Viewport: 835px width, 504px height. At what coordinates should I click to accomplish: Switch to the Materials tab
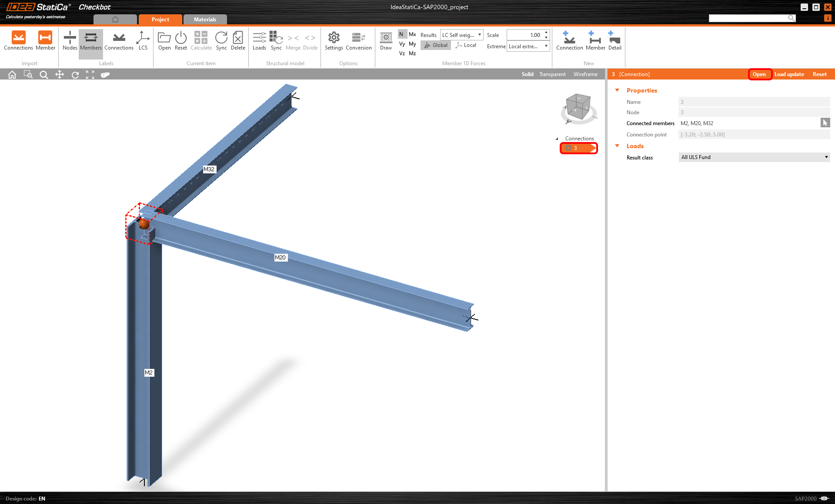(x=205, y=20)
